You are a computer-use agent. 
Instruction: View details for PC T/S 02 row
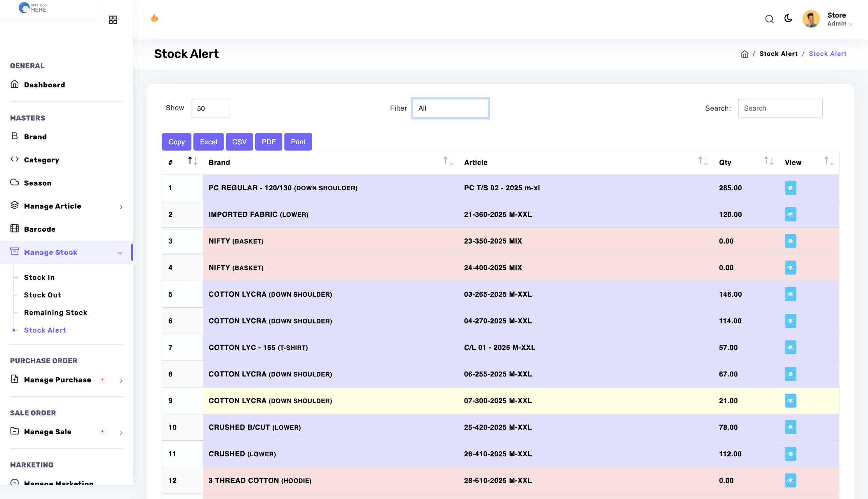pyautogui.click(x=790, y=188)
